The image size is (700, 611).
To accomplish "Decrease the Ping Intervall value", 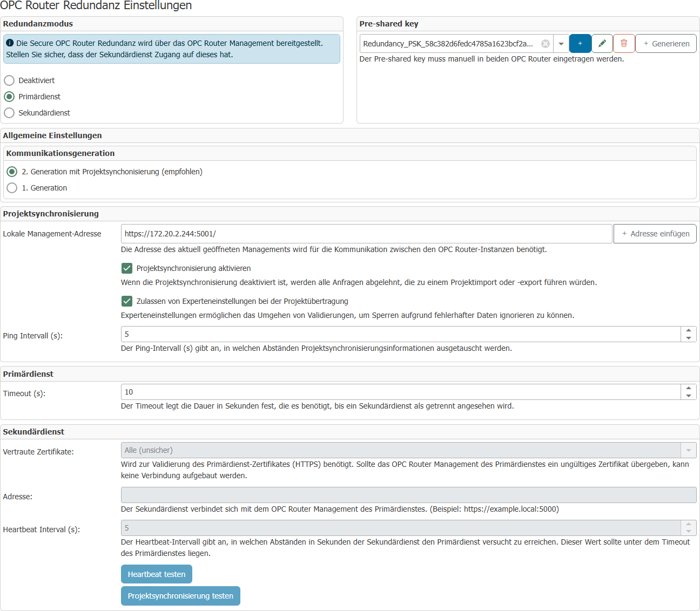I will [x=689, y=338].
